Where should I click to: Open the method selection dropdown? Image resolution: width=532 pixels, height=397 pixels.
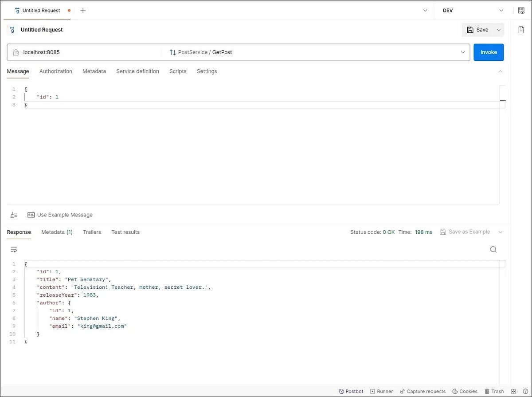(x=463, y=52)
